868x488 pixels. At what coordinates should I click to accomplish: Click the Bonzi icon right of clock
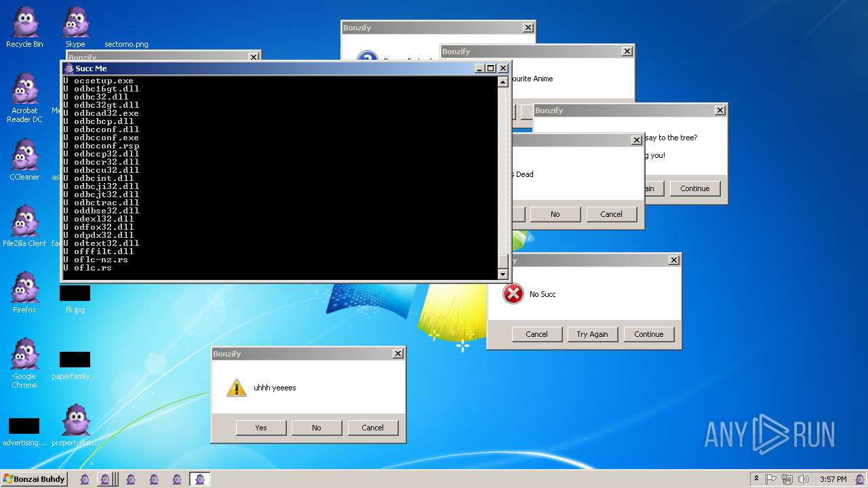859,479
